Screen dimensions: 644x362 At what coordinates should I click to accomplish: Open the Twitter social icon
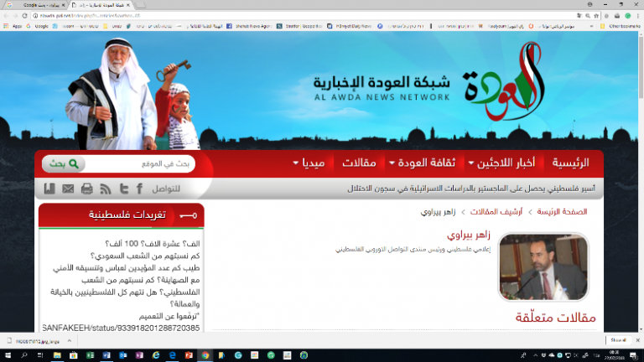coord(123,189)
